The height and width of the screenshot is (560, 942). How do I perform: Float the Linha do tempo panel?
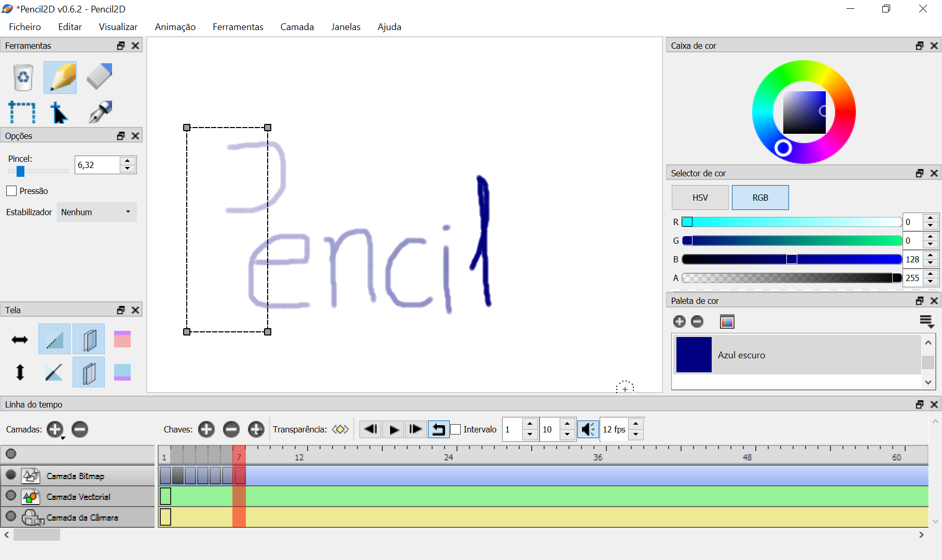920,404
